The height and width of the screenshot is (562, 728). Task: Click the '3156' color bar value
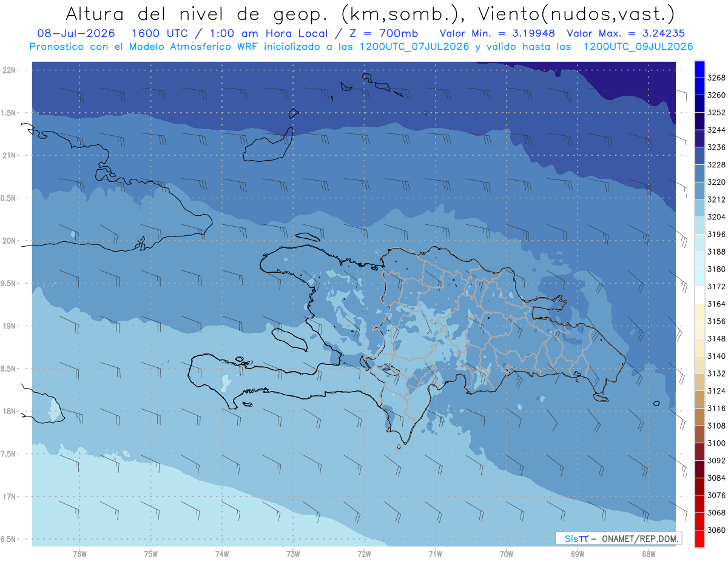click(716, 321)
